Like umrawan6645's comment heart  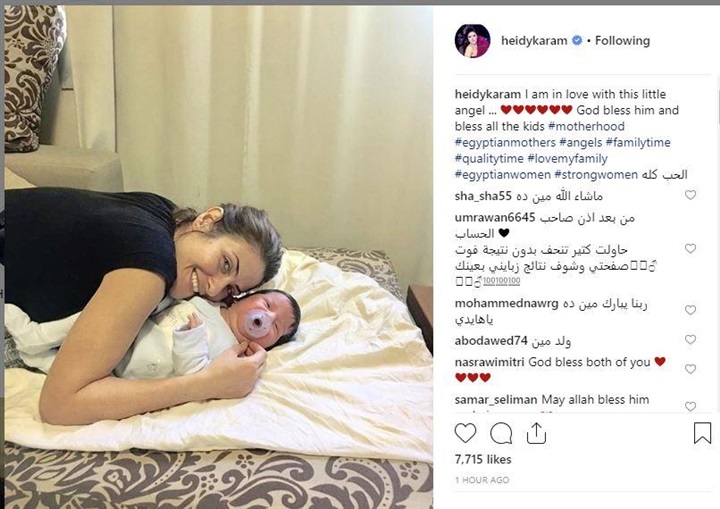tap(690, 249)
